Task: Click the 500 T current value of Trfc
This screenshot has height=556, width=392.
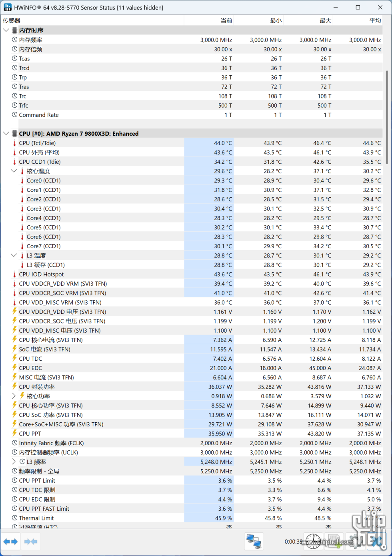Action: pos(225,106)
